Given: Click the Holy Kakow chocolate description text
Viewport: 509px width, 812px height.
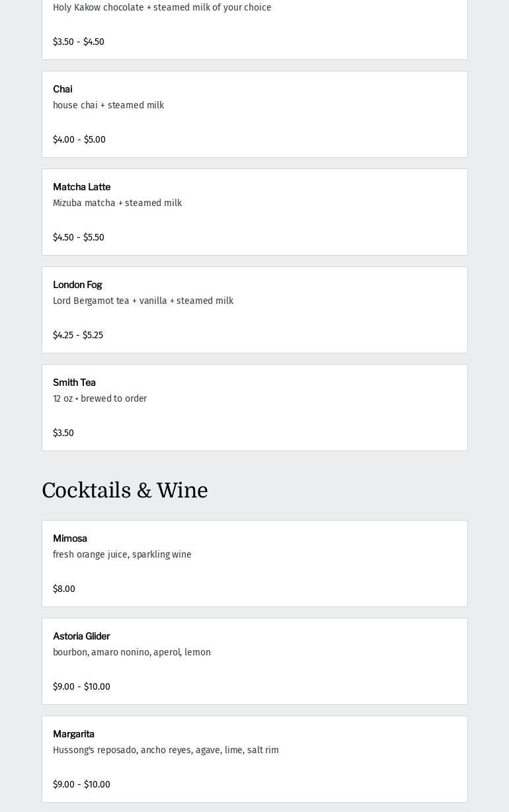Looking at the screenshot, I should 162,8.
